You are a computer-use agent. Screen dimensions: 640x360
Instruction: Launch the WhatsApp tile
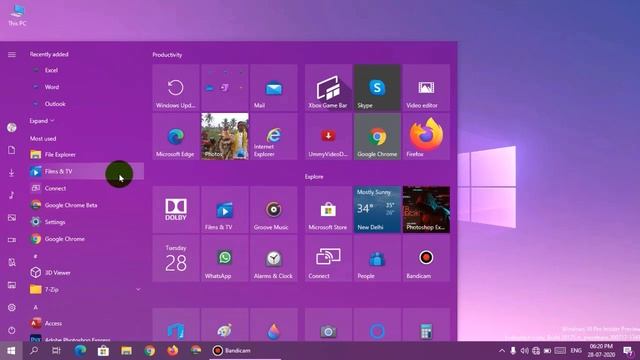(225, 258)
